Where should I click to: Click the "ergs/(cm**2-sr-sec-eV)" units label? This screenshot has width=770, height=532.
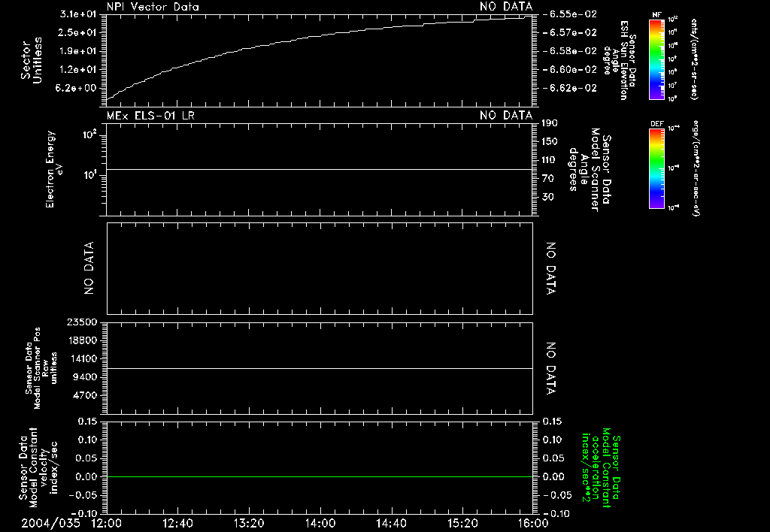(x=696, y=168)
